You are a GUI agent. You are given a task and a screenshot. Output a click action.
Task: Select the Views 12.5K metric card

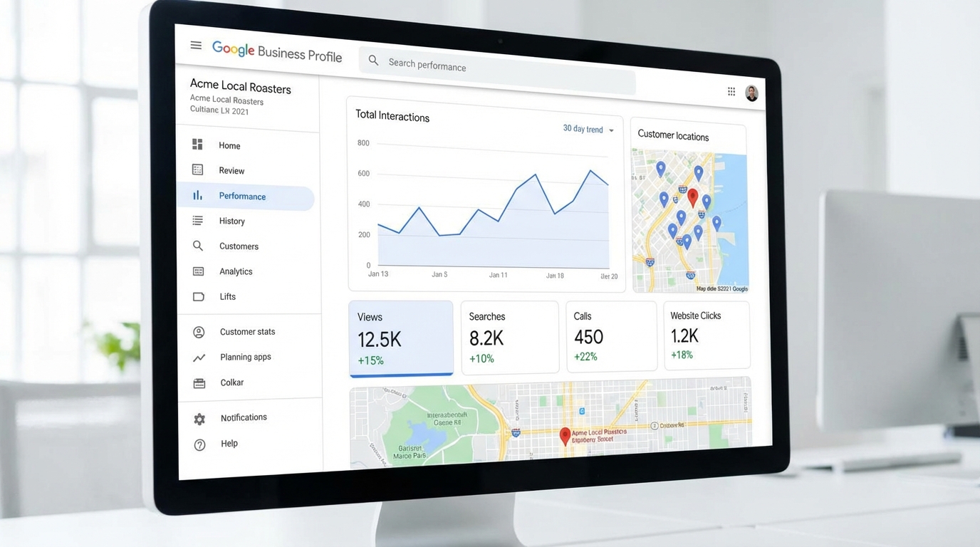[x=401, y=338]
